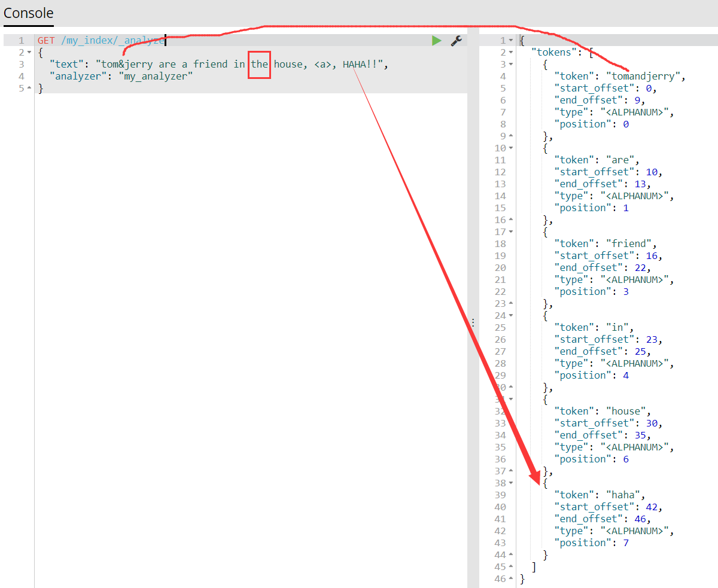Click the "tomandjerry" token value
Image resolution: width=718 pixels, height=588 pixels.
[644, 76]
